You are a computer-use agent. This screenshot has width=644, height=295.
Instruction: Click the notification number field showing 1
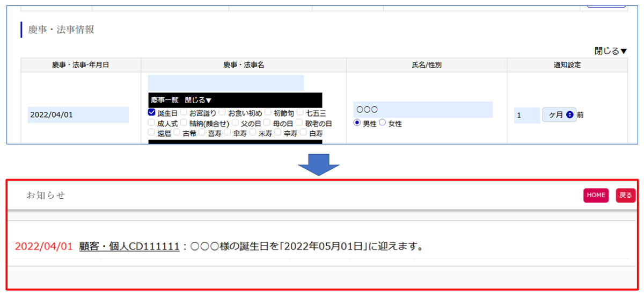[526, 115]
